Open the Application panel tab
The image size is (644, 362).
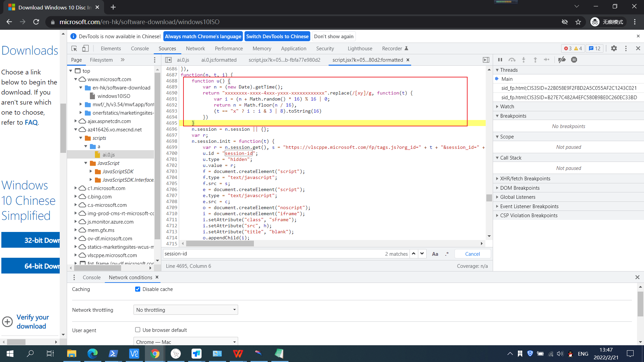pyautogui.click(x=293, y=49)
